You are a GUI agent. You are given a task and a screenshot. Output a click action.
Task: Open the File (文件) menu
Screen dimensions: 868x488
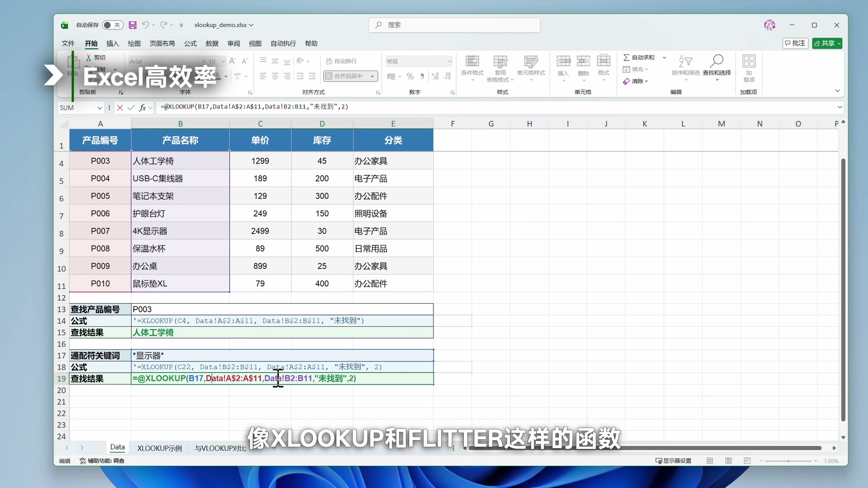click(x=68, y=43)
